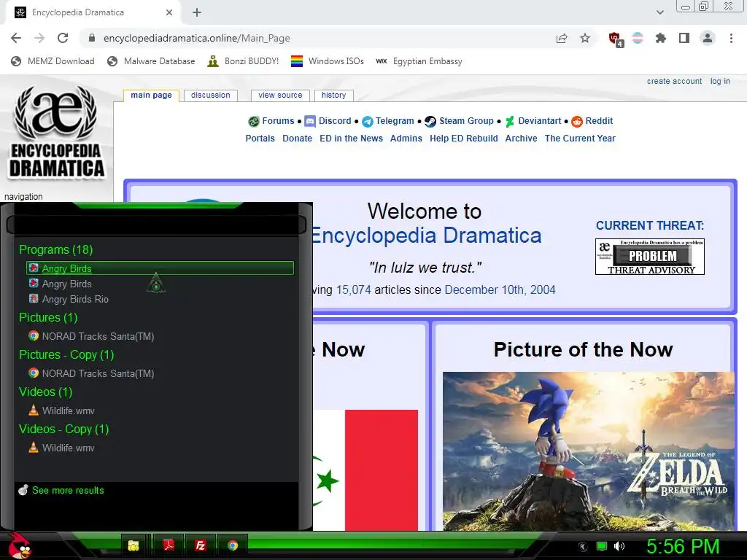Screen dimensions: 747x560
Task: Open the Archive link
Action: 521,139
